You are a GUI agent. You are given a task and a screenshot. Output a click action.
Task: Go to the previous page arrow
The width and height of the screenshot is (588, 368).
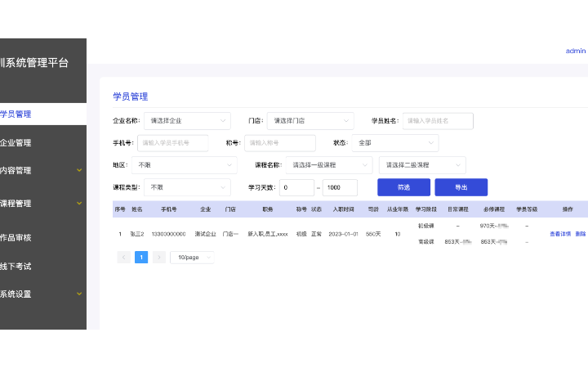click(x=124, y=258)
